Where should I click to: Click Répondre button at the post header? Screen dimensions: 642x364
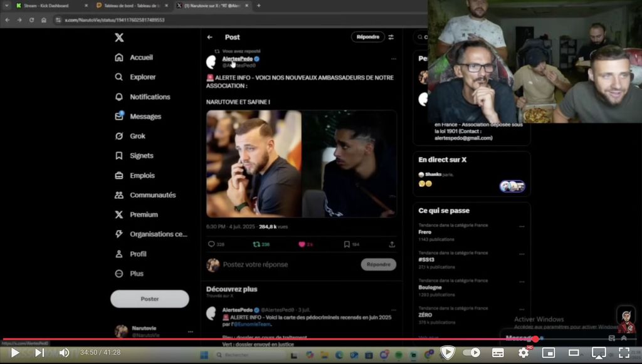(x=367, y=37)
